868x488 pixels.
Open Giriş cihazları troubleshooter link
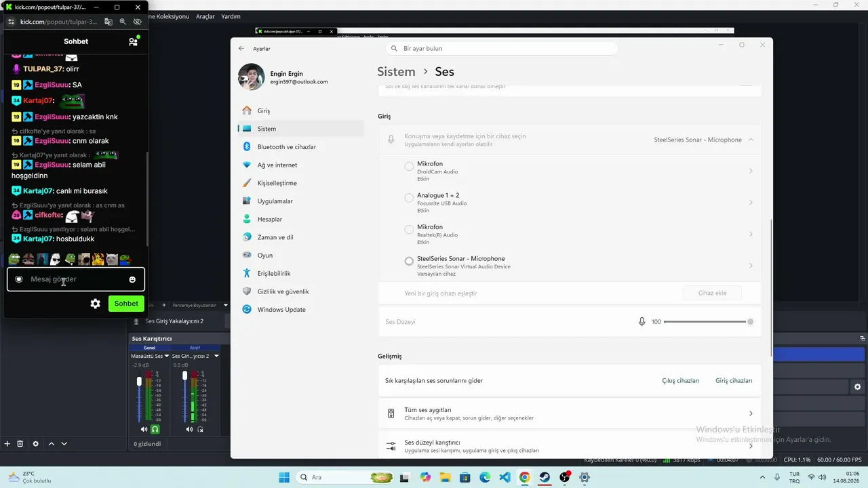point(734,381)
